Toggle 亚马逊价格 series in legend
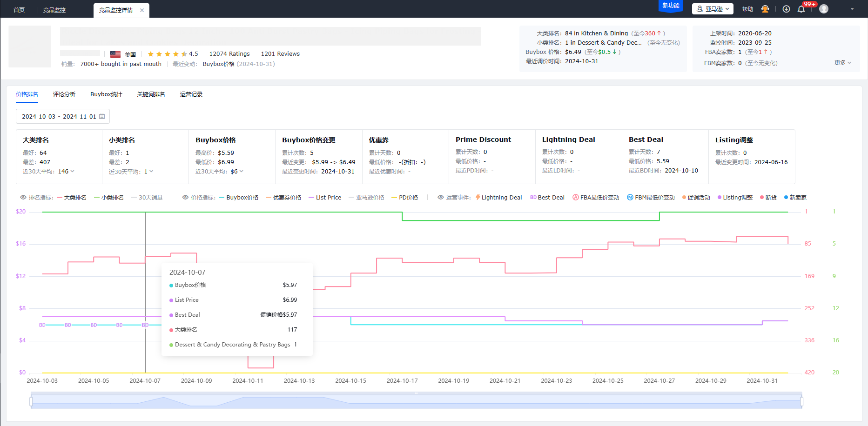Viewport: 868px width, 426px height. [366, 197]
